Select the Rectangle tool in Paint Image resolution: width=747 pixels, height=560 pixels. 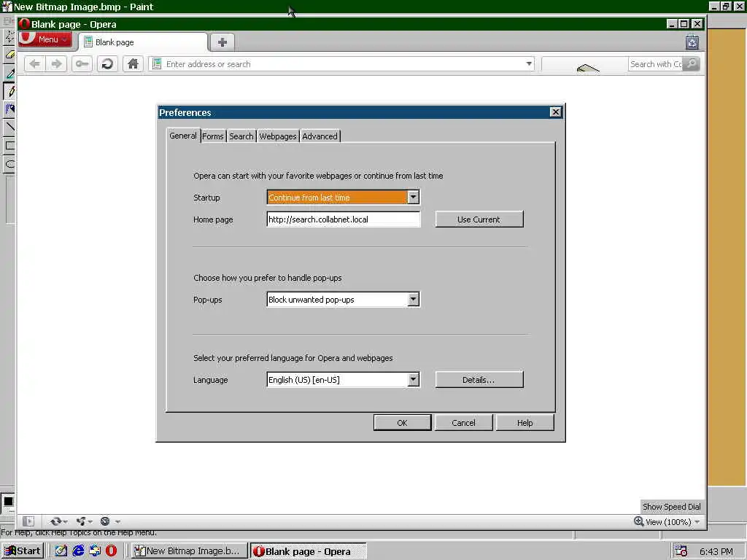tap(9, 145)
